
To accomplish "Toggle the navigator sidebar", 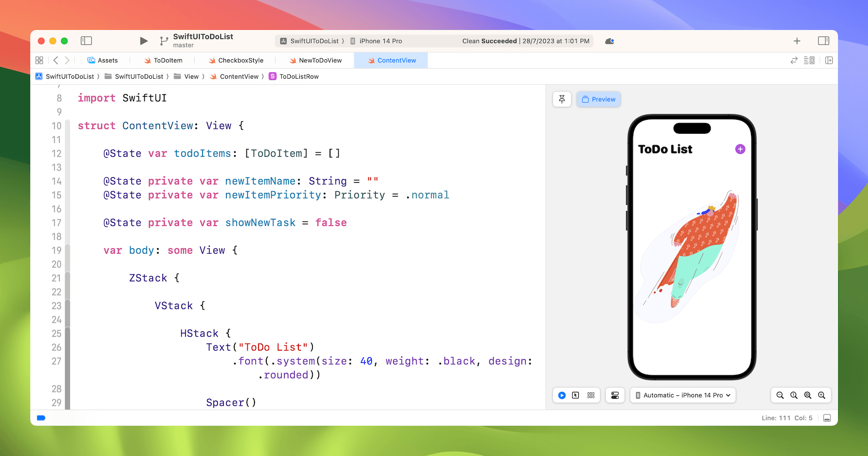I will point(86,41).
